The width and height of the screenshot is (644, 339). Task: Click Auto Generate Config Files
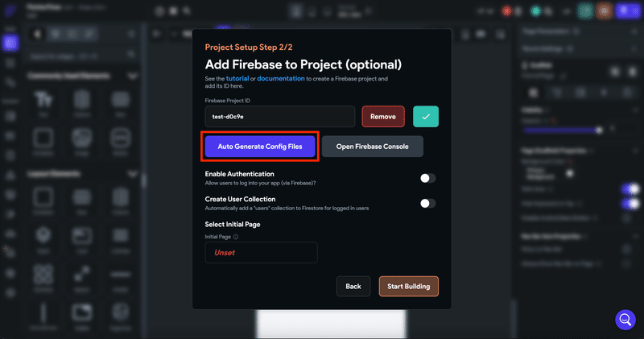click(x=260, y=147)
